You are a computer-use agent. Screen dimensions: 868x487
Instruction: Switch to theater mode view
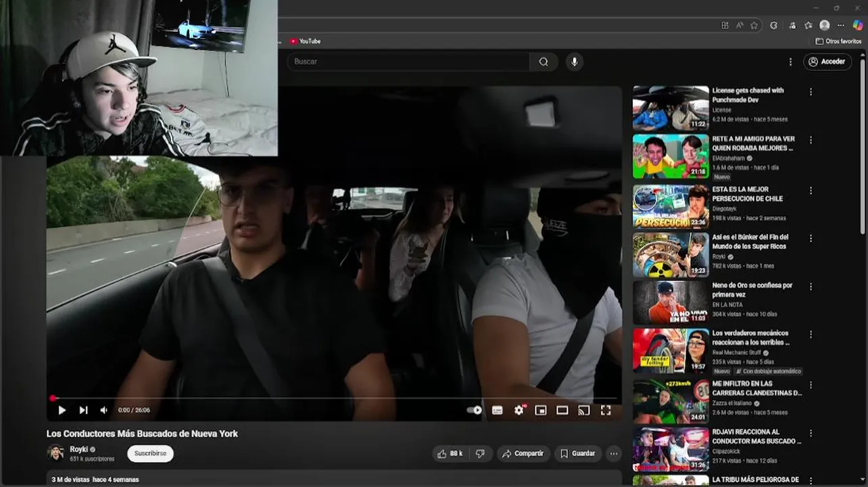coord(562,410)
